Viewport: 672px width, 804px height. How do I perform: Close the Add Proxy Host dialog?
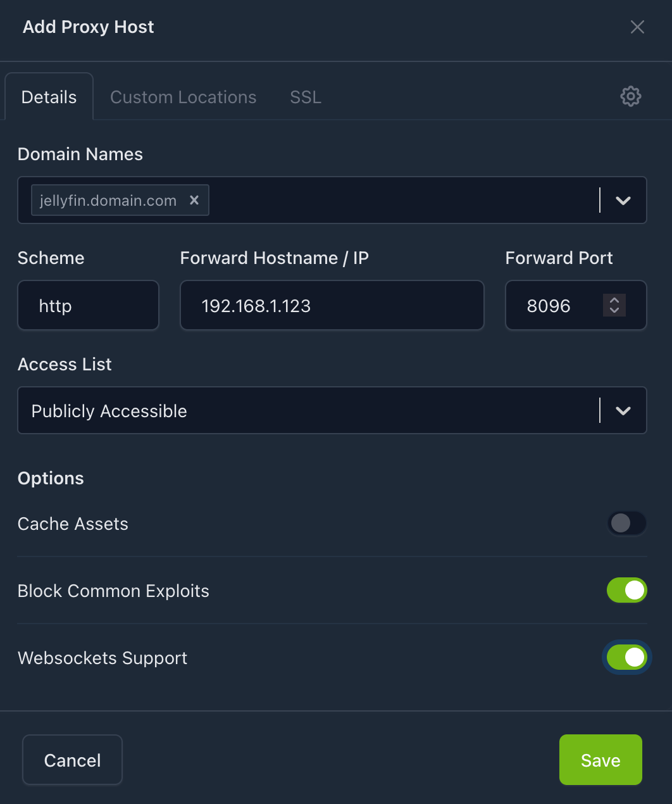[637, 27]
